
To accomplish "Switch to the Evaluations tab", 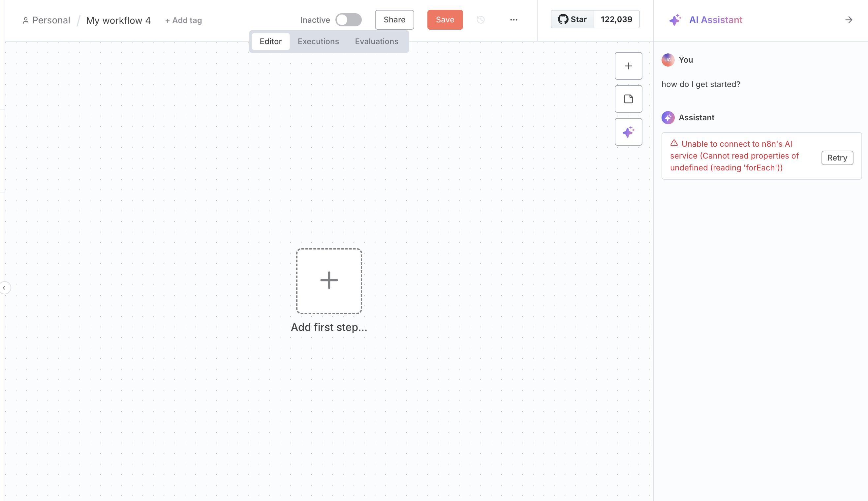I will tap(376, 42).
